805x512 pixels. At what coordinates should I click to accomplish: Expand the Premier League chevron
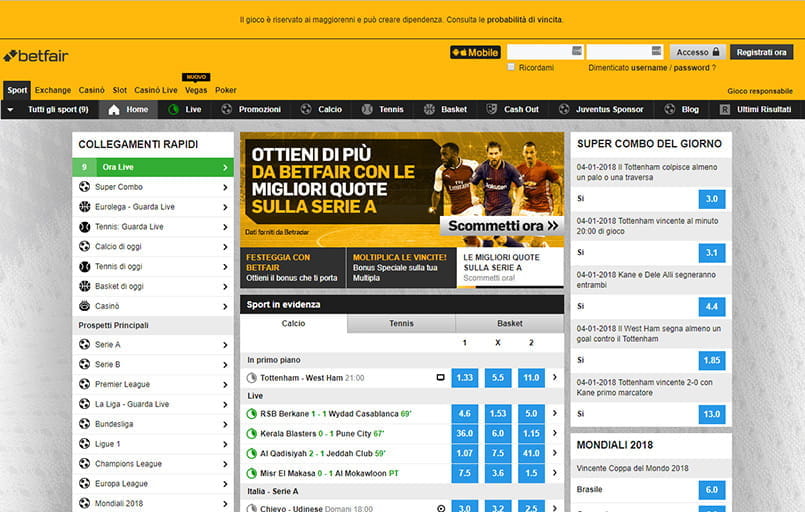(225, 385)
